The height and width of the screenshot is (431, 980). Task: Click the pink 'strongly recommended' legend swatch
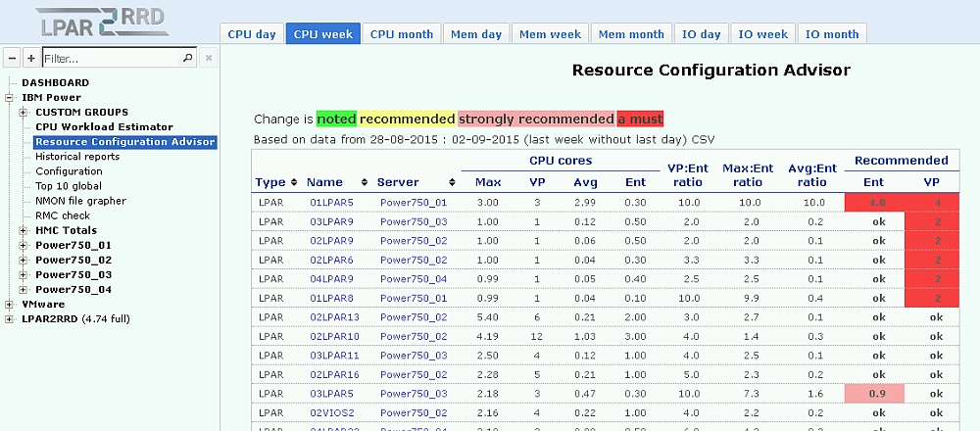[x=536, y=119]
